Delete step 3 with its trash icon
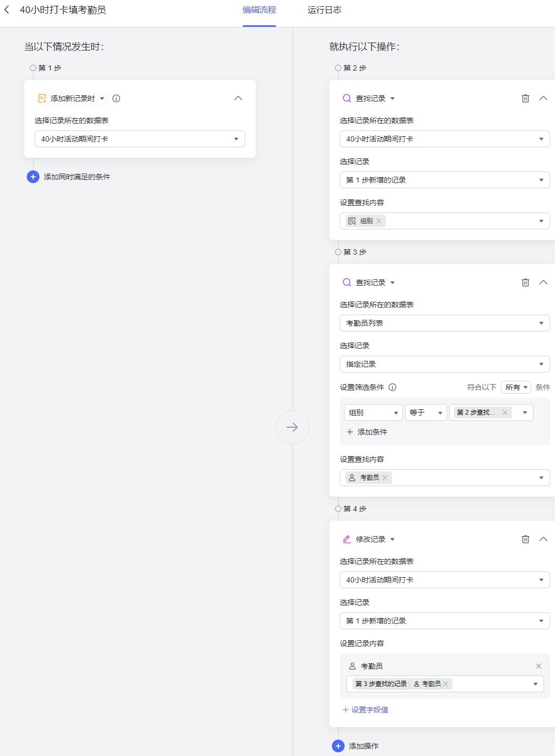Image resolution: width=555 pixels, height=756 pixels. (x=525, y=283)
